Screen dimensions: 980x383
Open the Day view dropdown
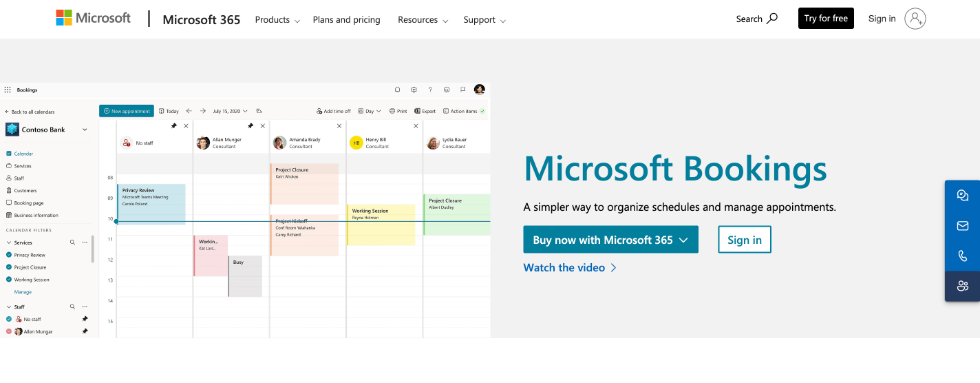(370, 111)
